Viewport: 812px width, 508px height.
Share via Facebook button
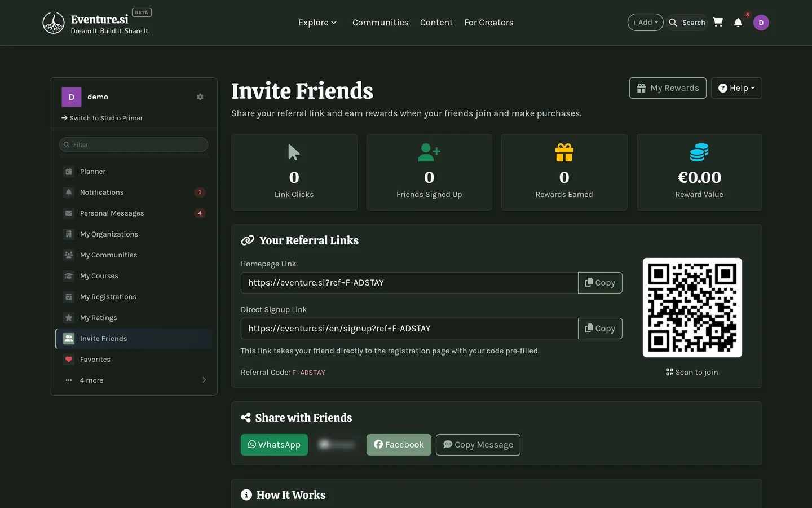(399, 445)
